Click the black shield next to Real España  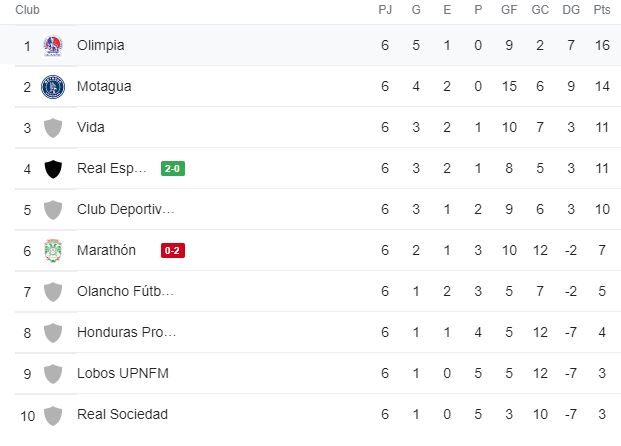[53, 169]
